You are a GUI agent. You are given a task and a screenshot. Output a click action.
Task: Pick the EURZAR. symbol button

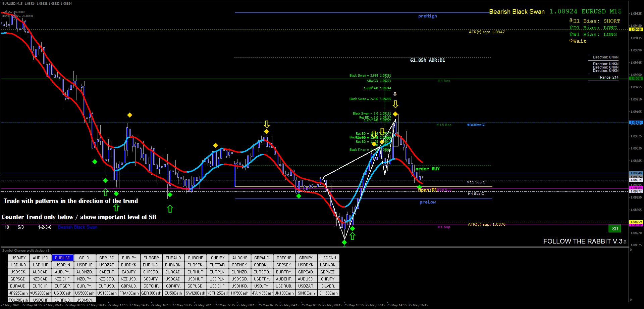[x=218, y=265]
